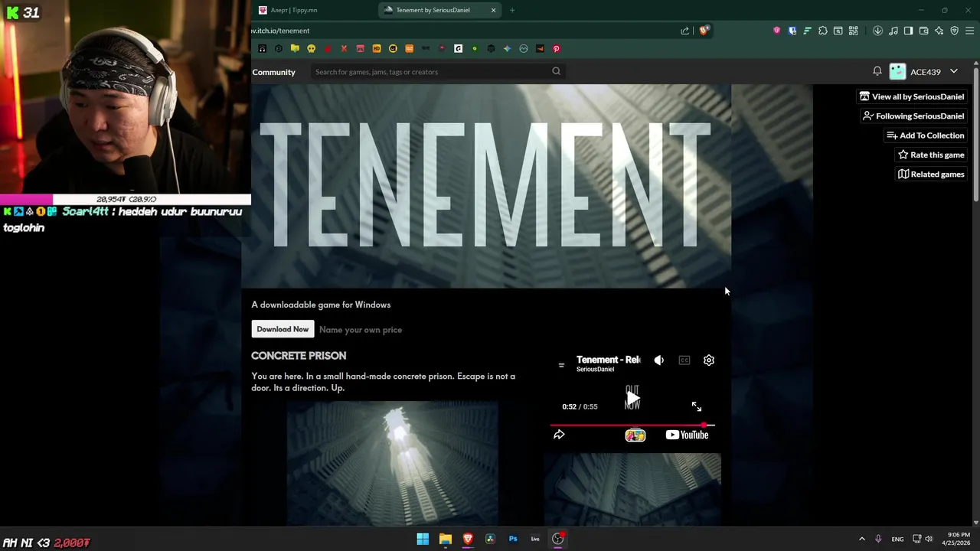Toggle the browser sidebar panel icon

pyautogui.click(x=908, y=31)
